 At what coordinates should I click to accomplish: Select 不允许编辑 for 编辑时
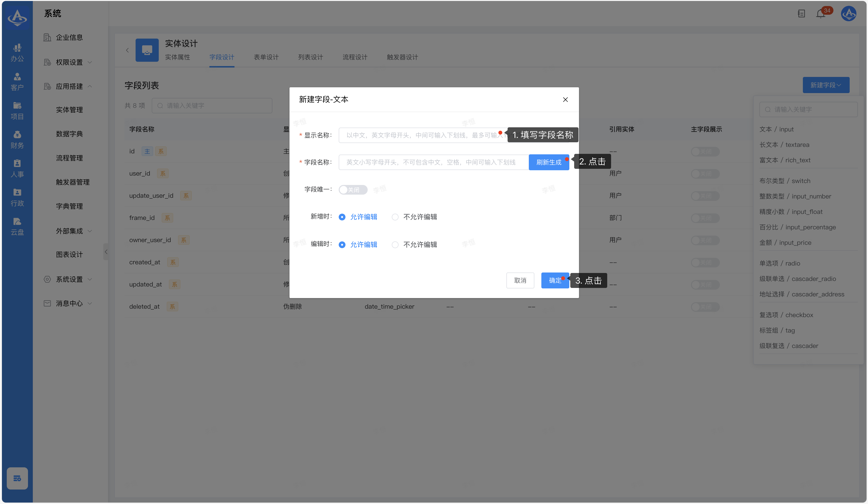click(395, 245)
